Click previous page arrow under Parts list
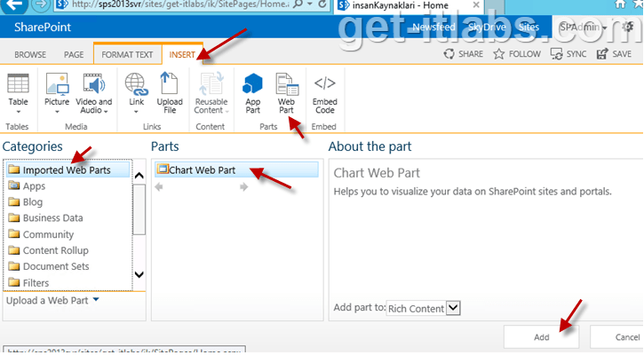This screenshot has width=644, height=355. (159, 187)
